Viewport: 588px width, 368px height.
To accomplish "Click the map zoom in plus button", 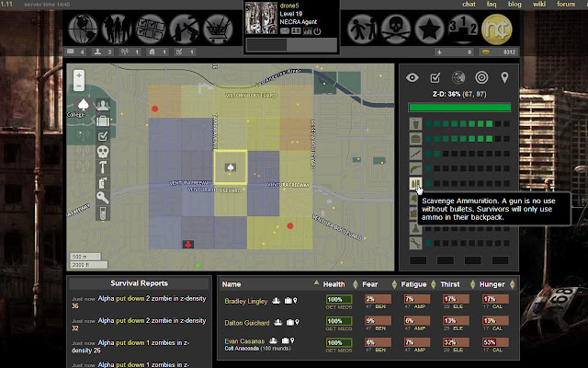I will (81, 75).
